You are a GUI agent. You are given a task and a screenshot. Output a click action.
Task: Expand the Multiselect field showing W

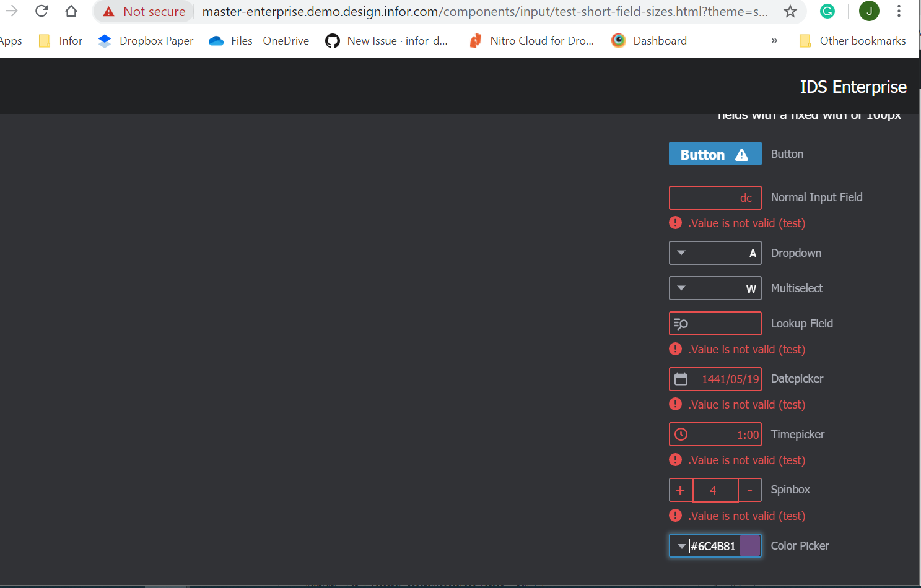point(715,288)
